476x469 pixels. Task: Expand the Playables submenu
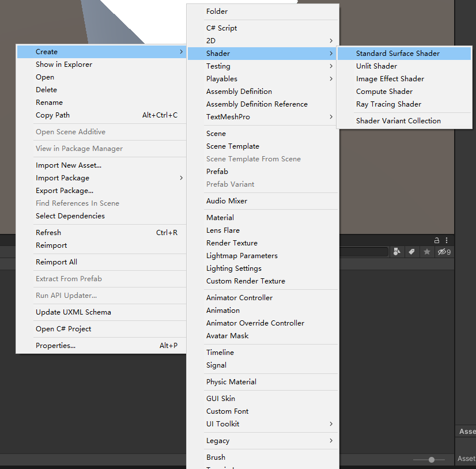263,79
